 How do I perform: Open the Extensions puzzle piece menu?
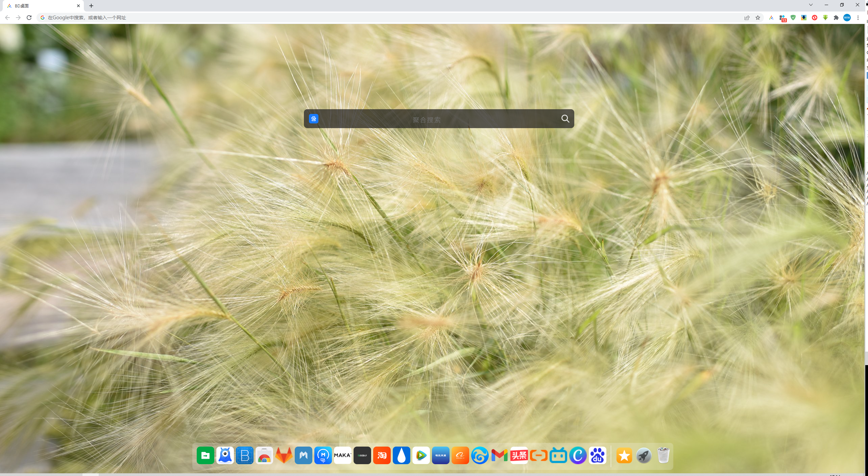pos(836,18)
